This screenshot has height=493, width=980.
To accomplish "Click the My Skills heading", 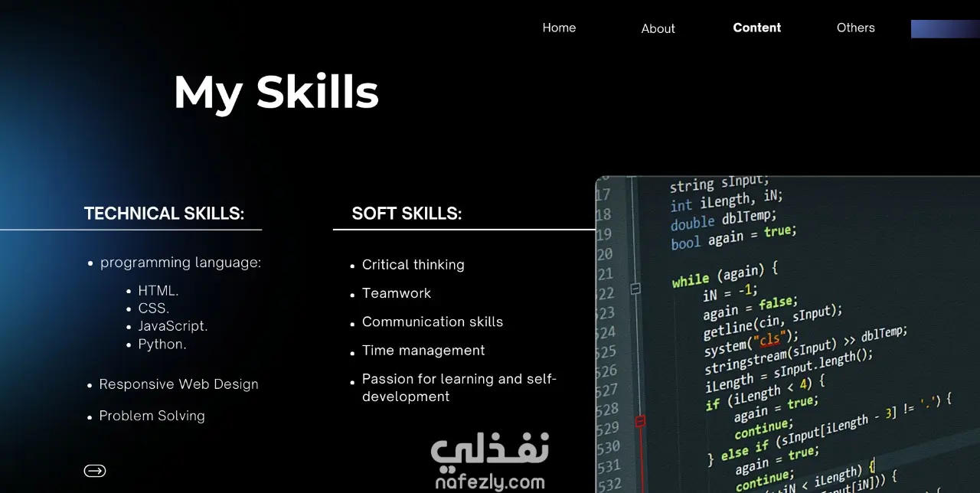I will point(276,92).
